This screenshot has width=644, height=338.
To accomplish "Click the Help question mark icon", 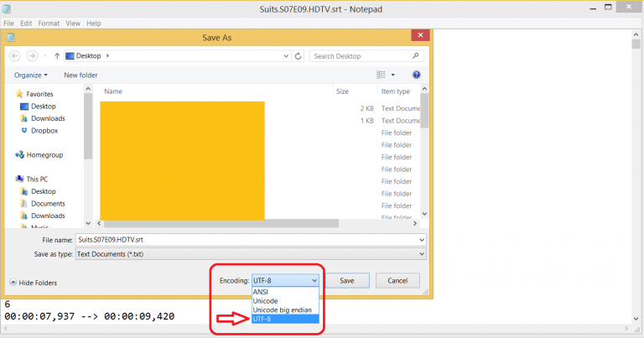I will coord(416,75).
